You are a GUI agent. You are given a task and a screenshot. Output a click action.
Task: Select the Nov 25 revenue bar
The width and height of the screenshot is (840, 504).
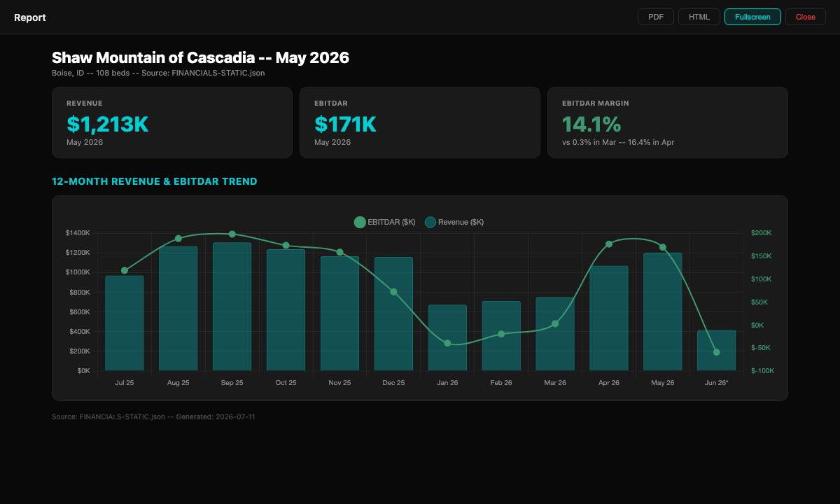(x=339, y=313)
